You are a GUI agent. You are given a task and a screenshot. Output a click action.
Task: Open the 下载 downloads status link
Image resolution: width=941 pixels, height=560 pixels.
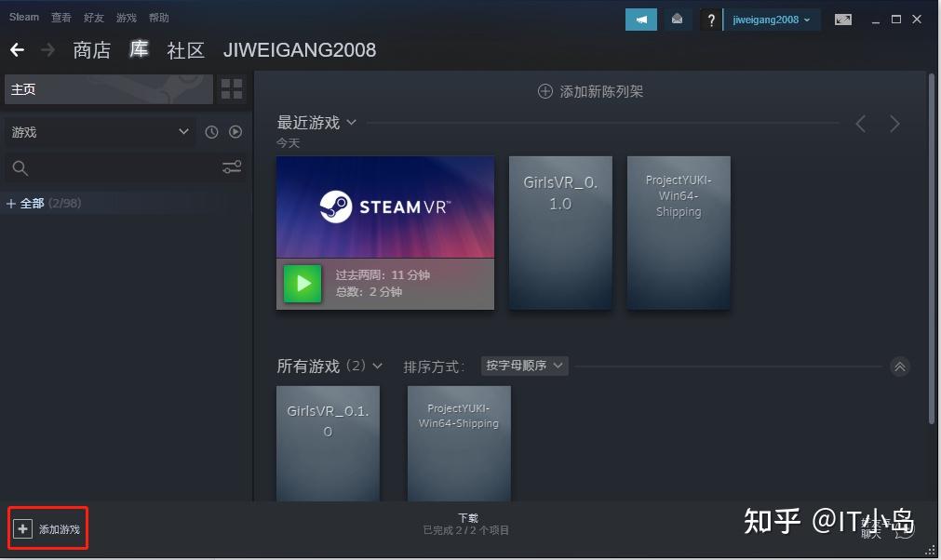click(x=467, y=518)
